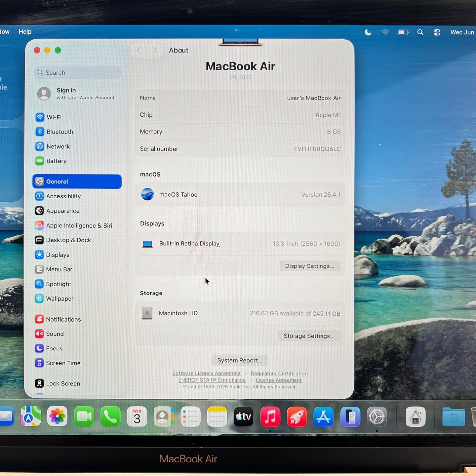Sign in with your Apple Account
The height and width of the screenshot is (476, 476).
[x=77, y=94]
